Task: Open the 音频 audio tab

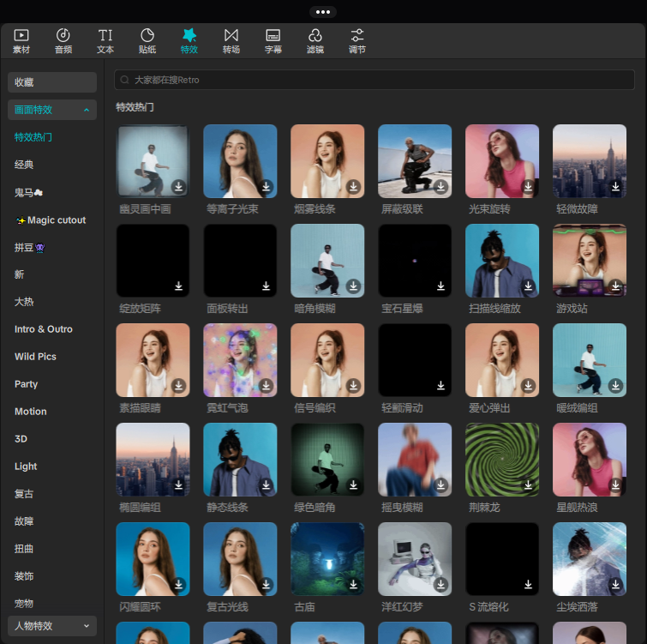Action: [x=63, y=41]
